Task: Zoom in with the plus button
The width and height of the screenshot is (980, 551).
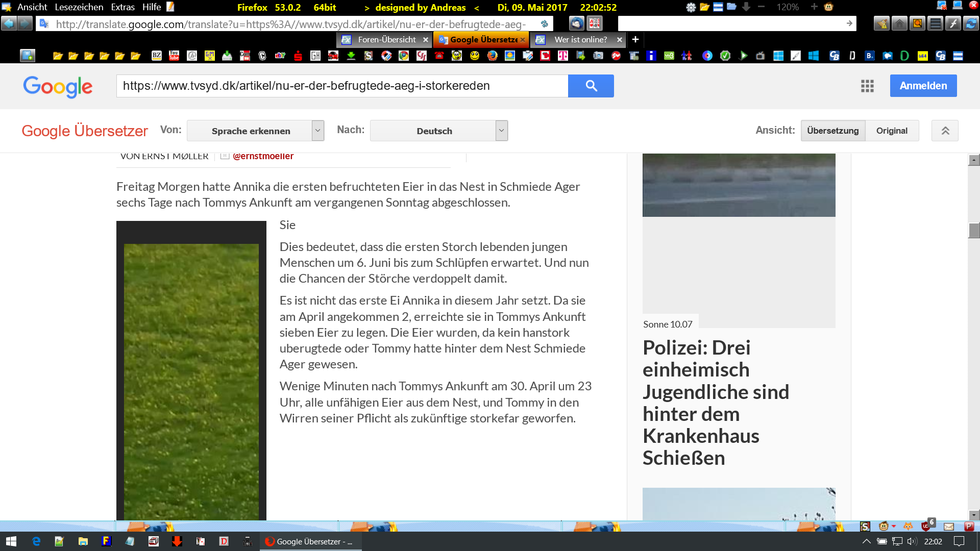Action: (x=814, y=7)
